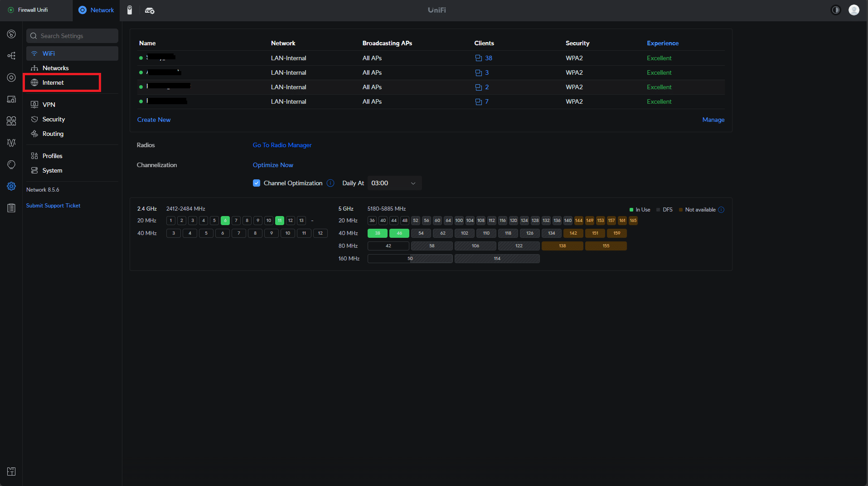Screen dimensions: 868x486
Task: Open the Protect application camera icon
Action: [130, 10]
